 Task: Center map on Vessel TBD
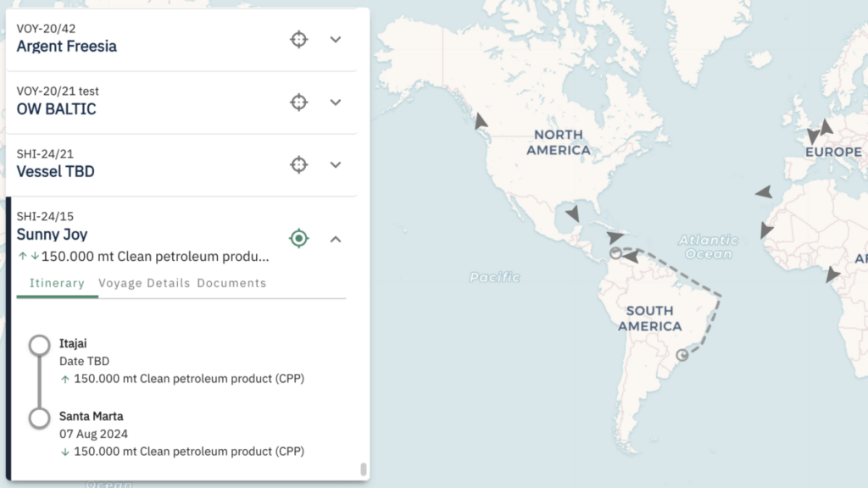point(298,164)
